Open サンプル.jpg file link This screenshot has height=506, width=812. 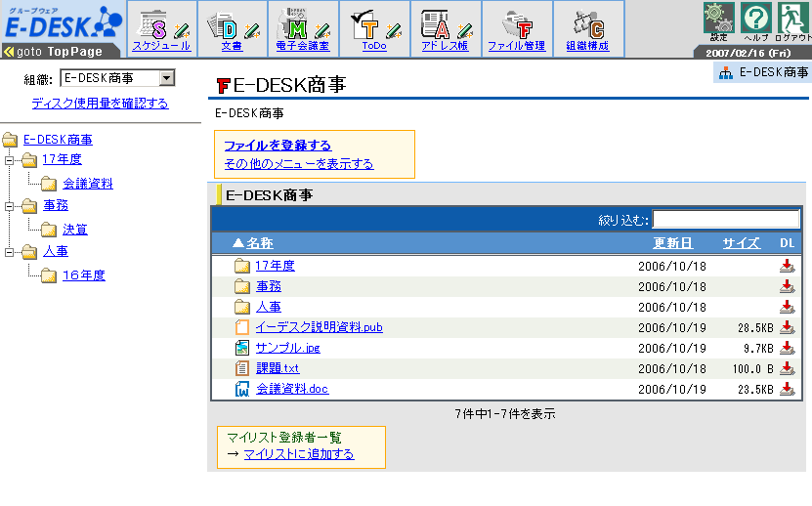click(x=288, y=348)
